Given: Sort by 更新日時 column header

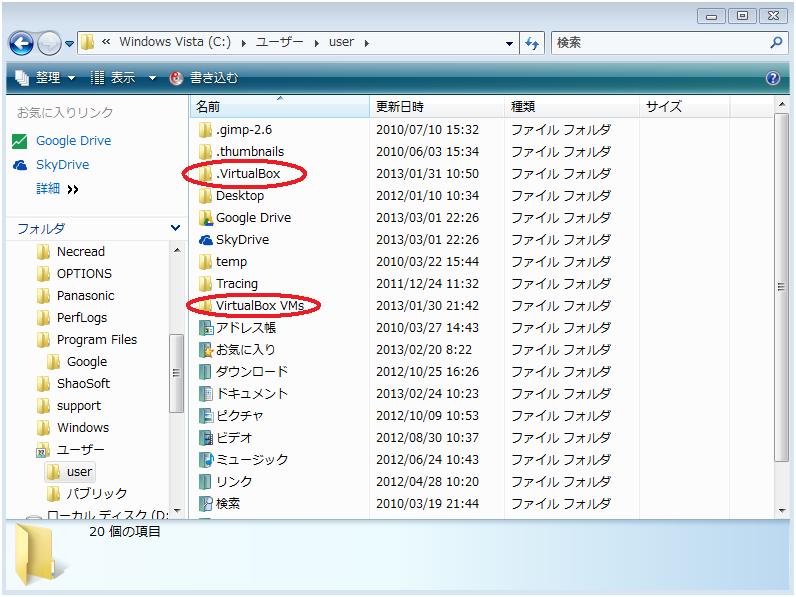Looking at the screenshot, I should click(437, 107).
